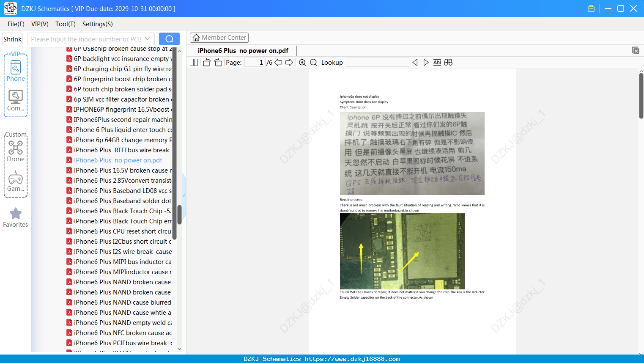This screenshot has height=363, width=644.
Task: Open iPhone6 Plus NAND cause blurred file
Action: pos(123,302)
